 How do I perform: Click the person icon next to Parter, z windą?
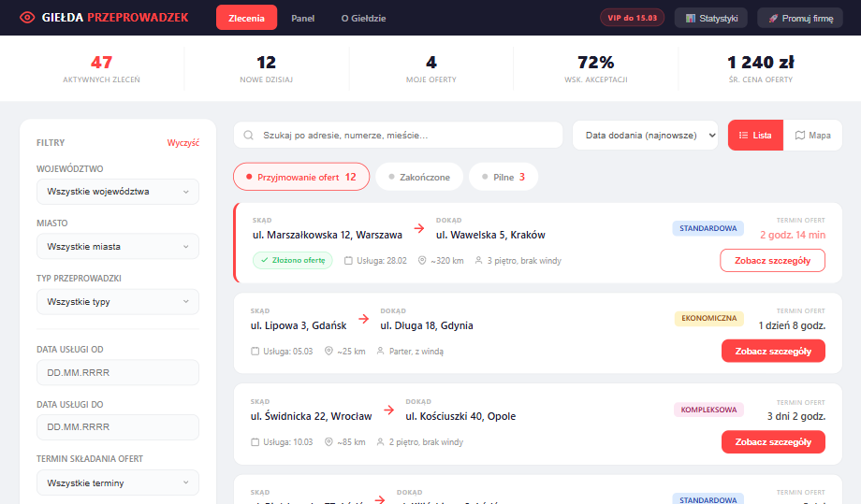pyautogui.click(x=381, y=351)
